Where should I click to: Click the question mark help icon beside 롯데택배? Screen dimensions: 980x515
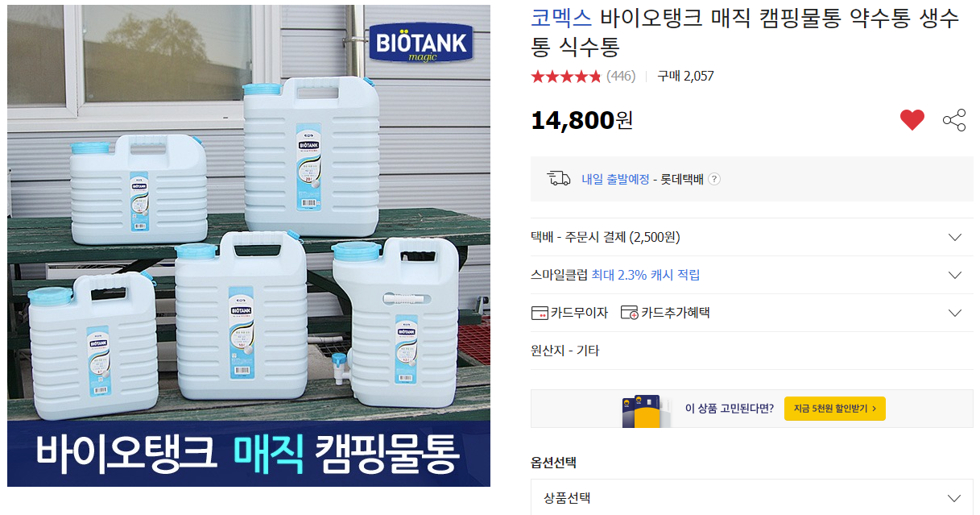point(714,179)
